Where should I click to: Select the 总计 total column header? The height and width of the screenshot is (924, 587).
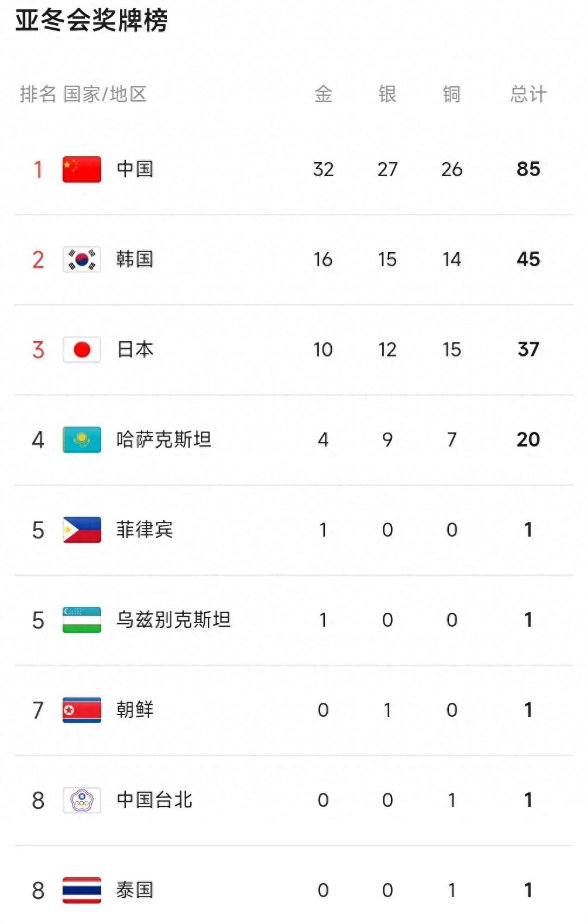[x=528, y=94]
